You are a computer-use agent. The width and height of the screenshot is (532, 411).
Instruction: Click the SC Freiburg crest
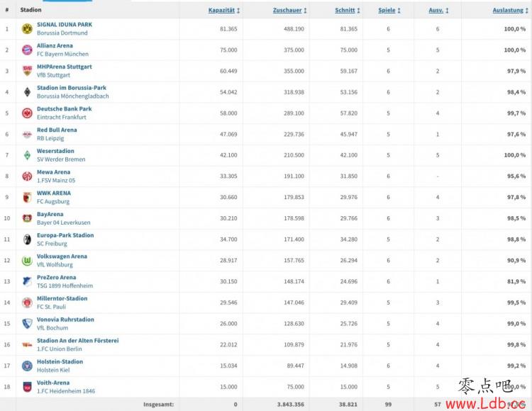pos(27,240)
